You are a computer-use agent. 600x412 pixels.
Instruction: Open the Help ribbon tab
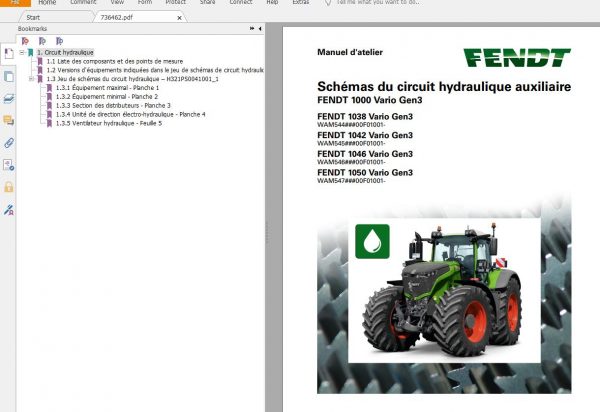click(x=272, y=2)
